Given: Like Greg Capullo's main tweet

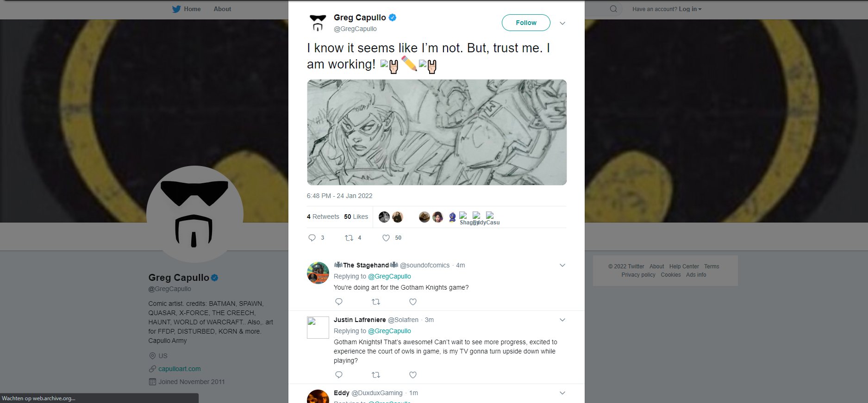Looking at the screenshot, I should [x=386, y=238].
